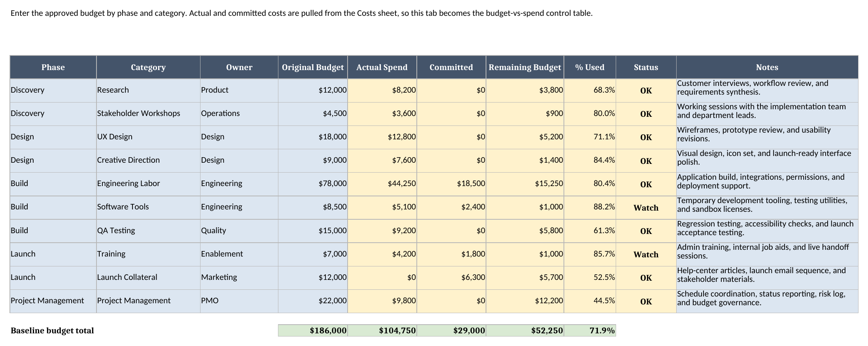The height and width of the screenshot is (346, 868).
Task: Select the $104,750 total actual spend cell
Action: point(382,331)
